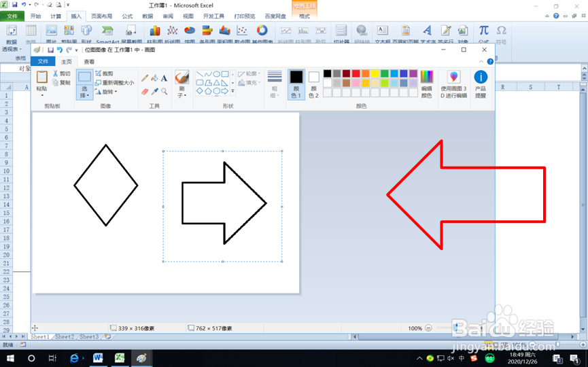
Task: Choose the green color swatch
Action: 385,73
